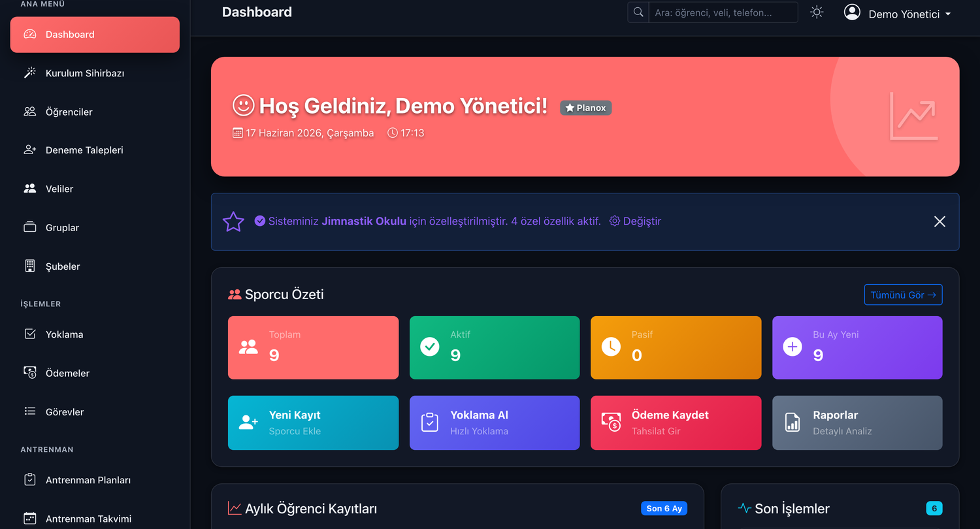Image resolution: width=980 pixels, height=529 pixels.
Task: Open Raporlar detailed analysis tile
Action: tap(857, 423)
